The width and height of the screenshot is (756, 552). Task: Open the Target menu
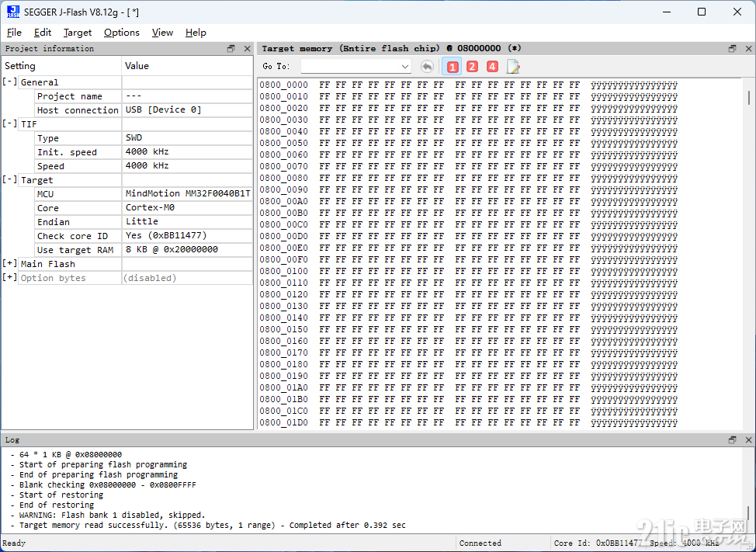[x=77, y=33]
